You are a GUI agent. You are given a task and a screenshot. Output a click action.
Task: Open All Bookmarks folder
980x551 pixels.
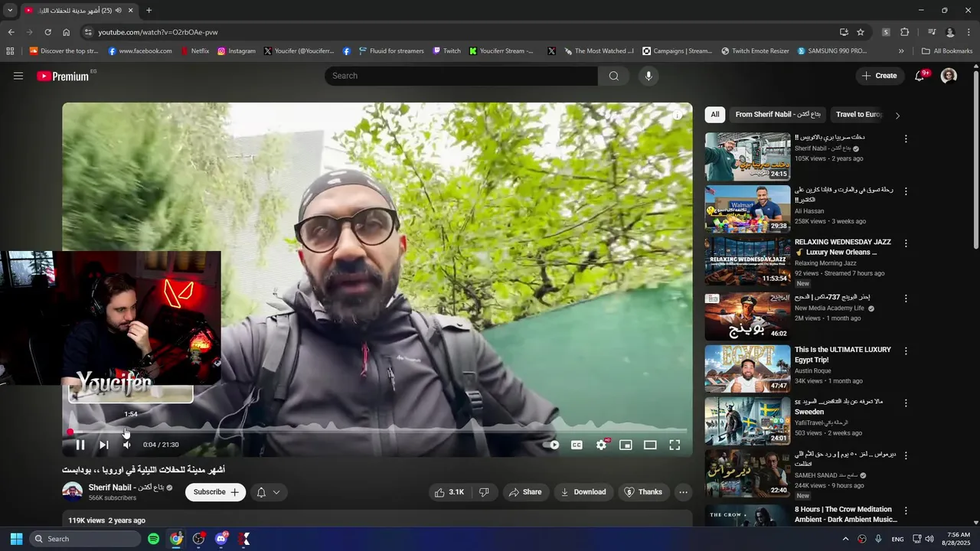[x=947, y=51]
